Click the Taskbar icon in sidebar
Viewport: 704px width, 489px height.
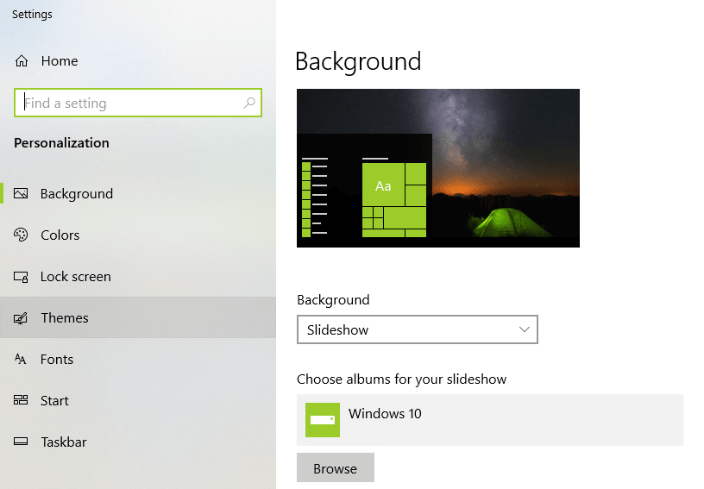[21, 441]
